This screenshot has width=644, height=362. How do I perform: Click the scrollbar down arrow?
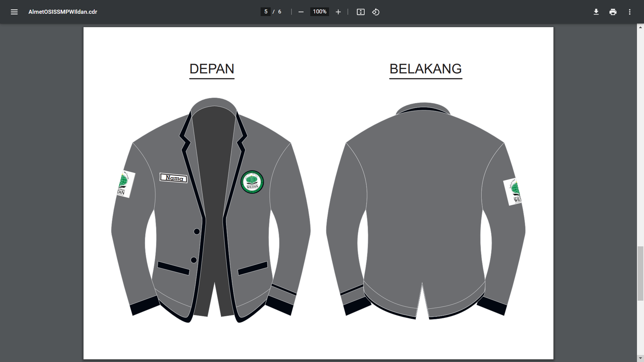click(640, 359)
